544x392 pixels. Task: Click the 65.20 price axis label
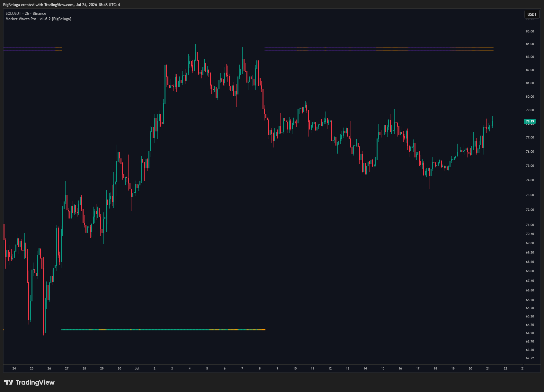pos(530,316)
